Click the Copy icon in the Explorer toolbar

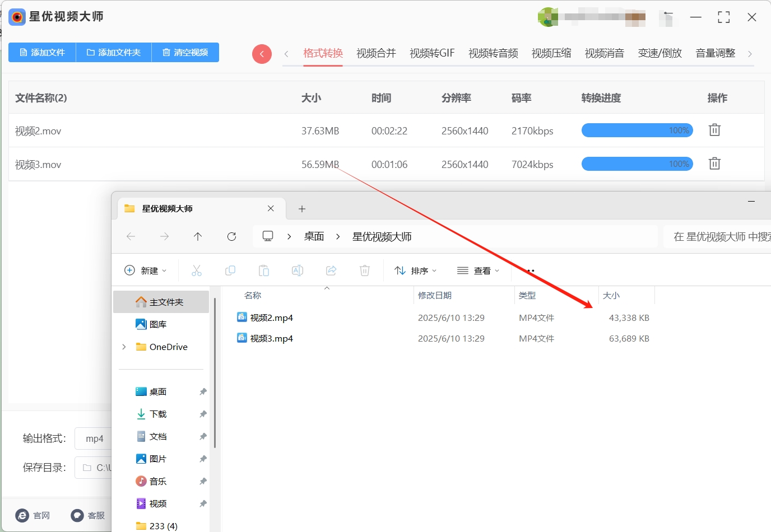click(230, 270)
